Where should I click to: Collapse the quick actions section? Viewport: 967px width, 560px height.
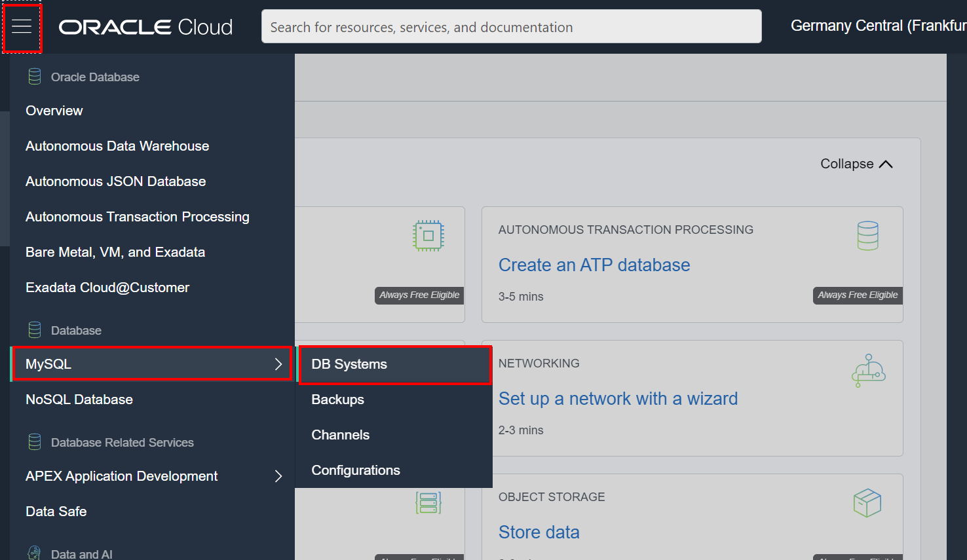click(x=856, y=164)
